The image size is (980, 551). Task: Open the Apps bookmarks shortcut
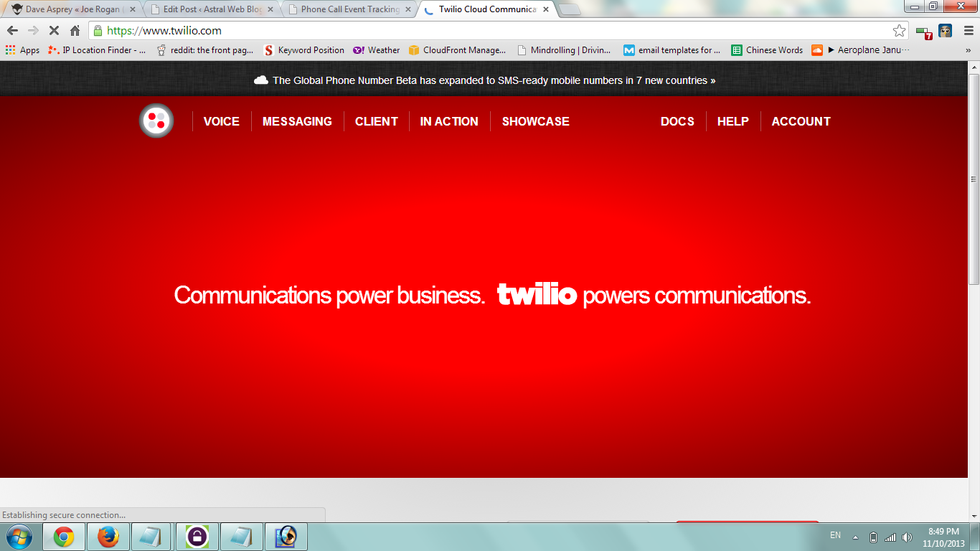(22, 50)
